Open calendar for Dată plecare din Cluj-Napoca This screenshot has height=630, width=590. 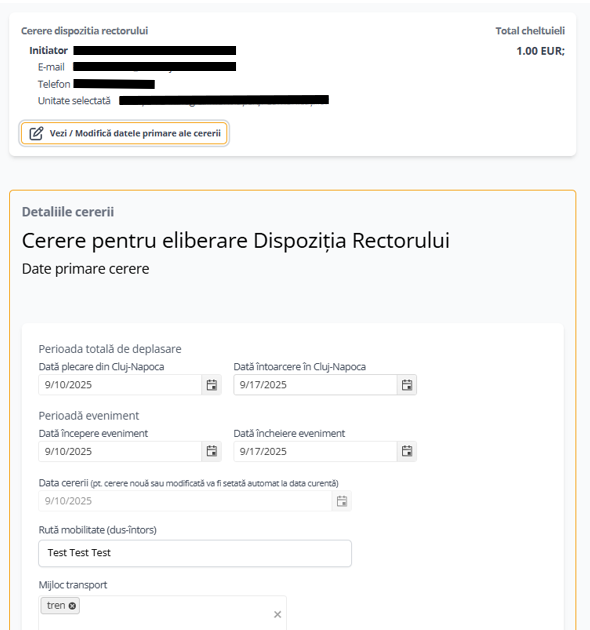(211, 385)
